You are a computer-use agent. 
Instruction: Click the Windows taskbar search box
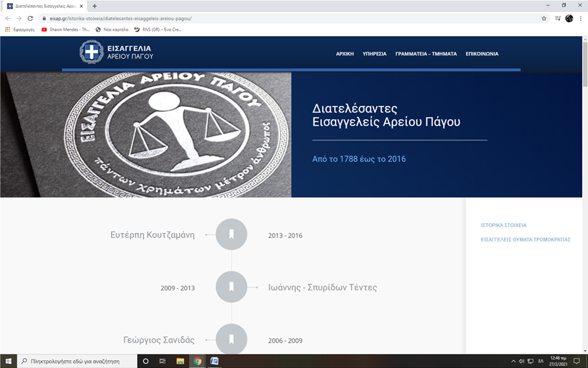coord(78,361)
